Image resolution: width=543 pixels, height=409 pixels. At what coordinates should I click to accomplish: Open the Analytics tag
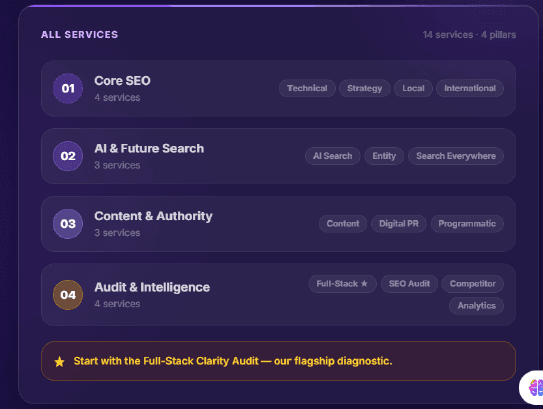click(x=477, y=306)
